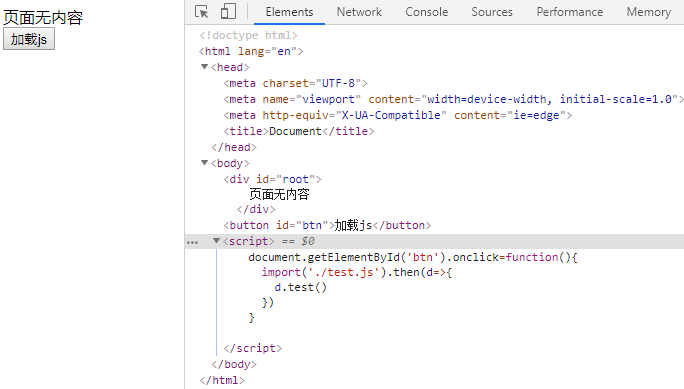This screenshot has width=684, height=389.
Task: Select the 页面无内容 text node in DOM tree
Action: tap(279, 194)
